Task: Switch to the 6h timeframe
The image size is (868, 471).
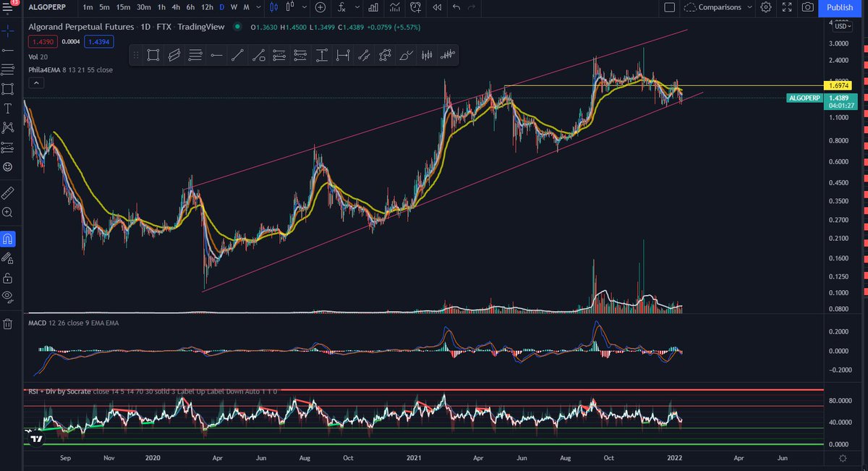Action: 191,7
